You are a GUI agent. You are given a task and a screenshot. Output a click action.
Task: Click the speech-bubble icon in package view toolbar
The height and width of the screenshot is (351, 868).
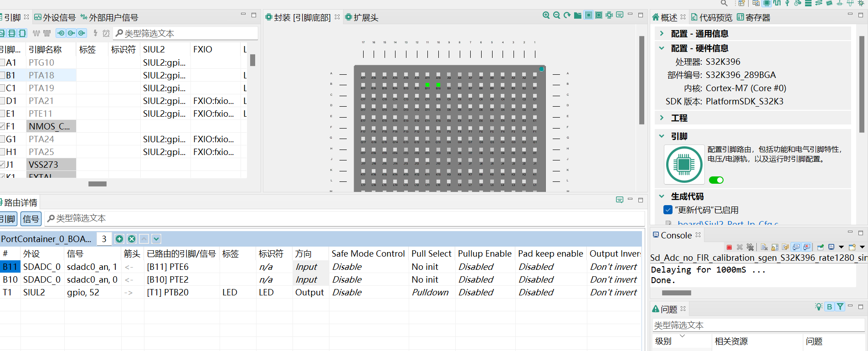(620, 15)
